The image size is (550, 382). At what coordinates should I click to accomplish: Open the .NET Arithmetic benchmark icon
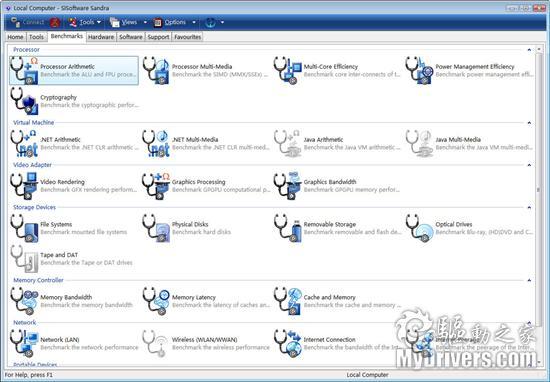[x=24, y=143]
